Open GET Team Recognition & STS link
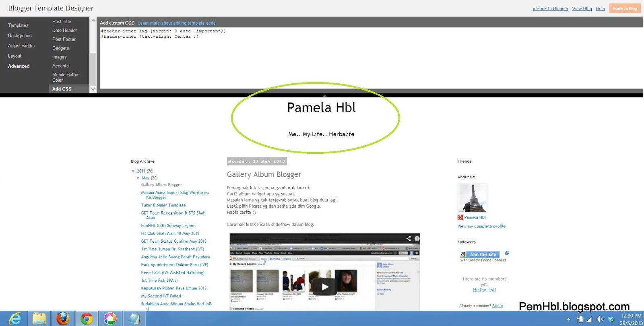The height and width of the screenshot is (326, 644). click(x=173, y=215)
